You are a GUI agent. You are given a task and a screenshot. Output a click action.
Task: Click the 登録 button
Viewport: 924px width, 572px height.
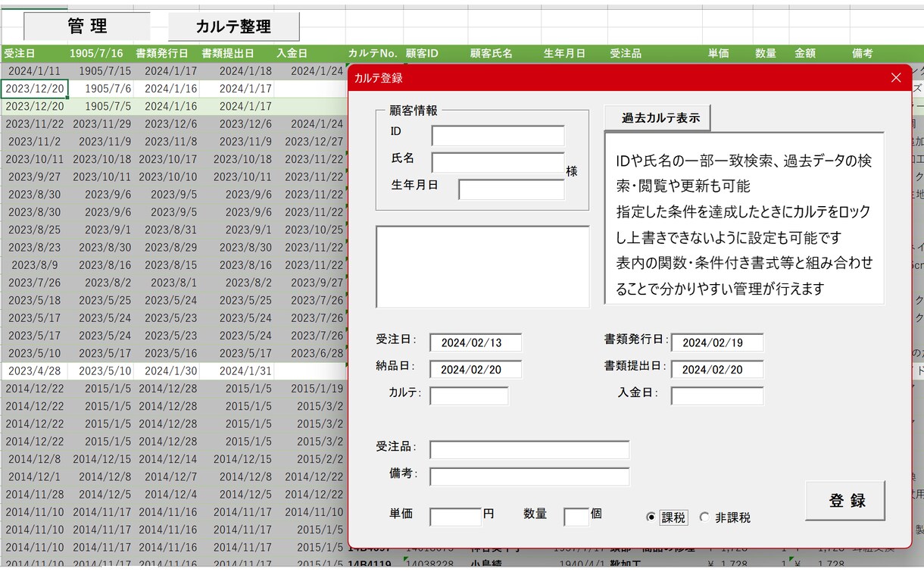[845, 501]
